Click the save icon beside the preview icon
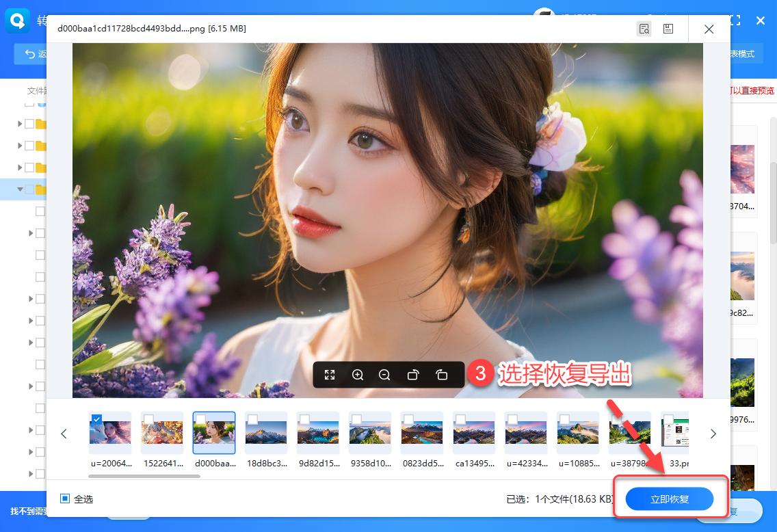 (668, 29)
